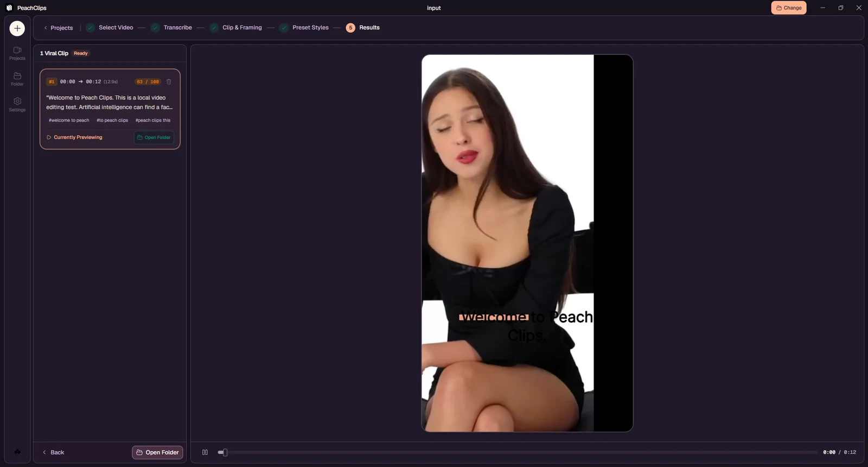The height and width of the screenshot is (467, 868).
Task: Open the Projects sidebar icon
Action: 17,53
